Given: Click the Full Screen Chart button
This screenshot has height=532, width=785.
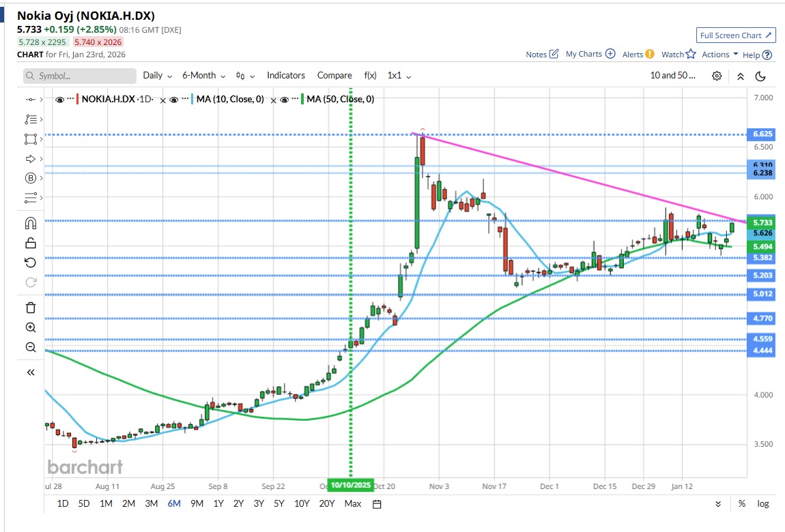Looking at the screenshot, I should tap(736, 35).
